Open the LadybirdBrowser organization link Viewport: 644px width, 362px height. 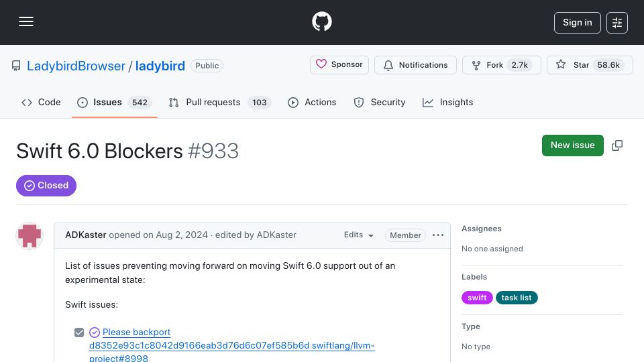click(76, 66)
